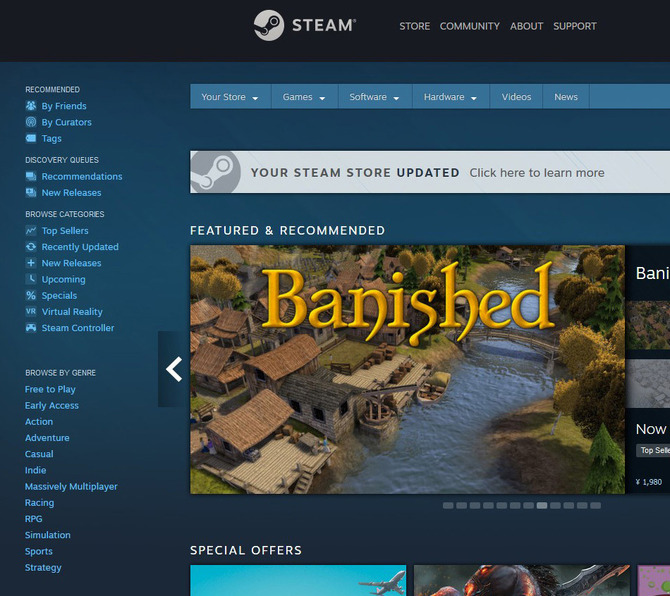This screenshot has height=596, width=670.
Task: Browse Massively Multiplayer genre
Action: pyautogui.click(x=71, y=487)
